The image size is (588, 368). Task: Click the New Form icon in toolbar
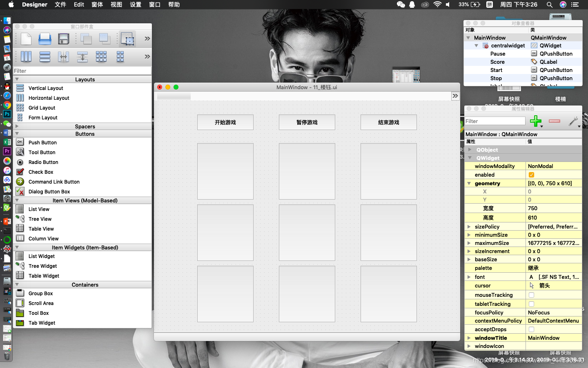[26, 39]
